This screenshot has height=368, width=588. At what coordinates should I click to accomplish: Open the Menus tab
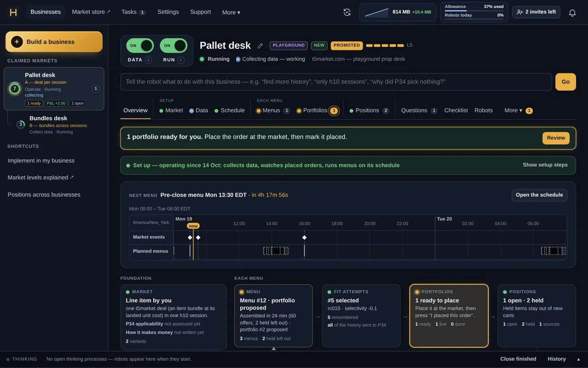click(273, 110)
